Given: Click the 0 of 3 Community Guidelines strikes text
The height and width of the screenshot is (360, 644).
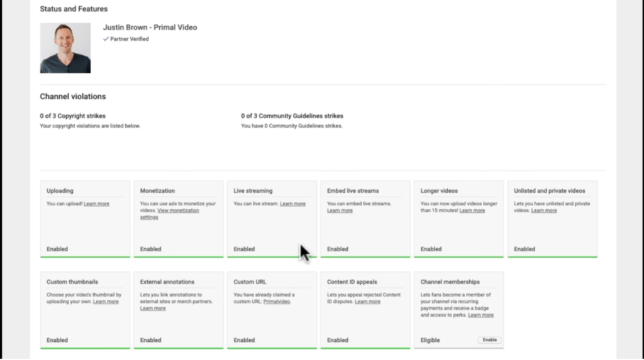Looking at the screenshot, I should (x=292, y=116).
